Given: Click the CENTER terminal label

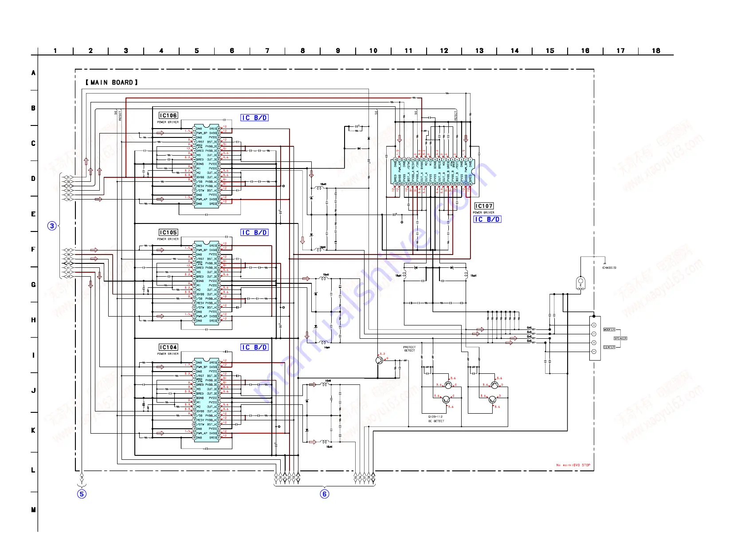Looking at the screenshot, I should click(x=609, y=348).
